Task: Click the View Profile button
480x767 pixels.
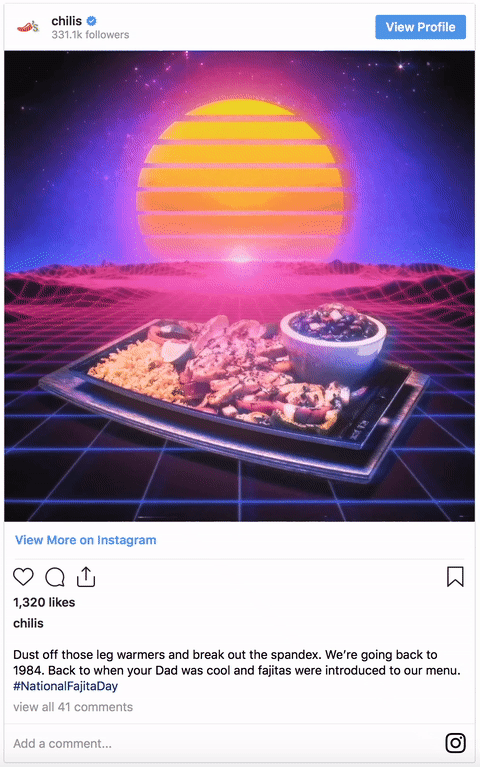Action: point(420,27)
